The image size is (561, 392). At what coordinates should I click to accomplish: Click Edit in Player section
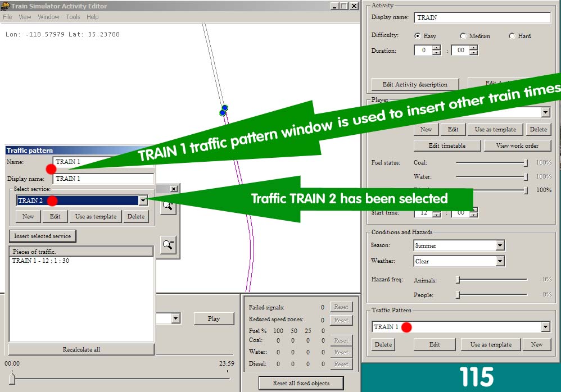tap(453, 129)
